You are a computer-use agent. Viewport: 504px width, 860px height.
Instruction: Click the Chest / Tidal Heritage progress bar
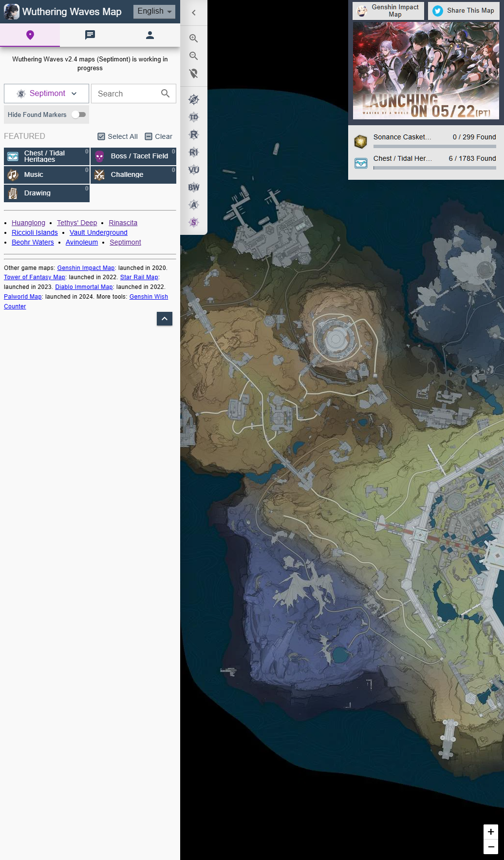[435, 168]
